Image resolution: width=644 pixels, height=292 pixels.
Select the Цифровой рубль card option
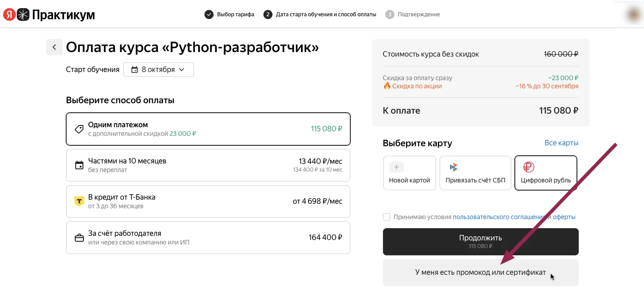pos(546,173)
